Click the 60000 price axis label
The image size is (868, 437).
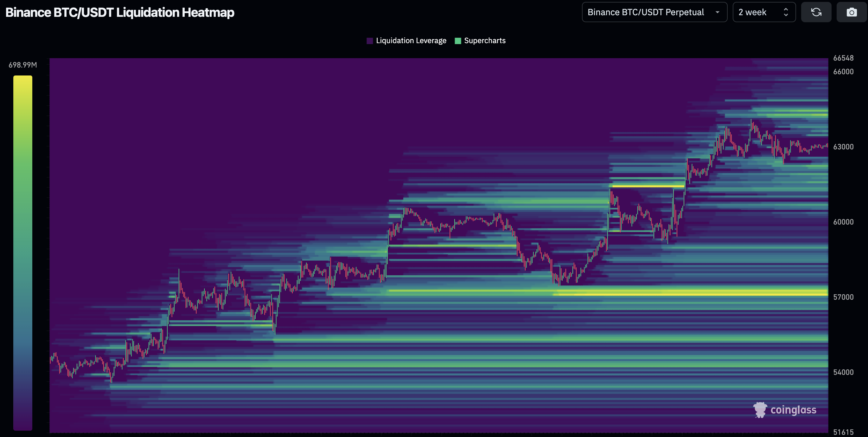843,222
